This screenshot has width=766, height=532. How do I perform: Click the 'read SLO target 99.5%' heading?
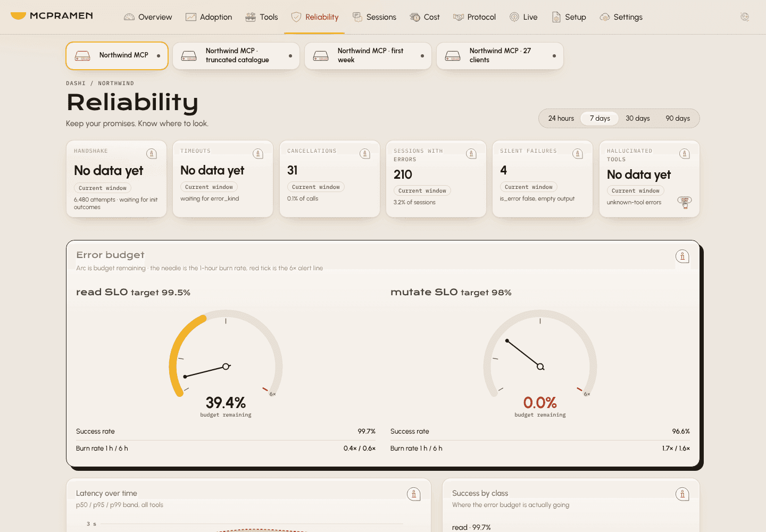coord(133,292)
